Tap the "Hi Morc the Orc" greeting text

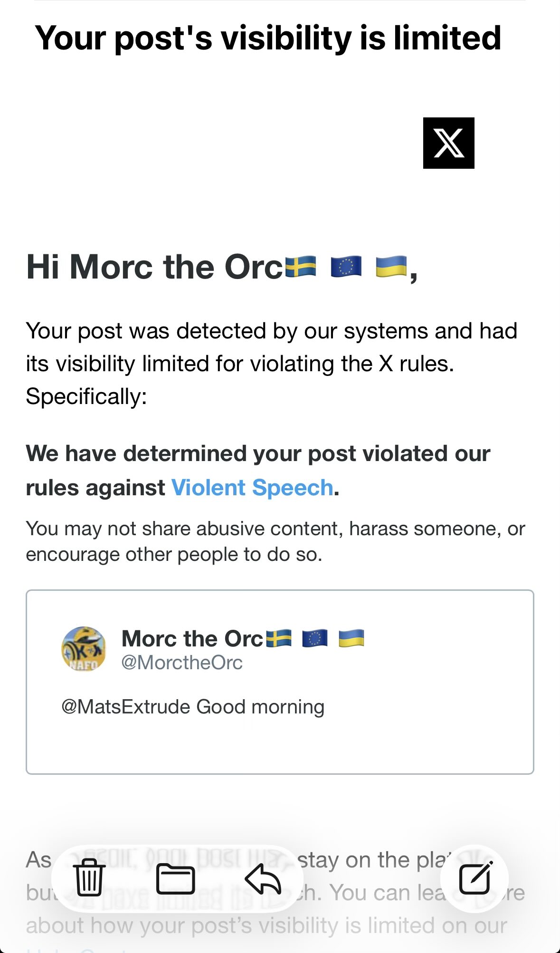pyautogui.click(x=154, y=267)
